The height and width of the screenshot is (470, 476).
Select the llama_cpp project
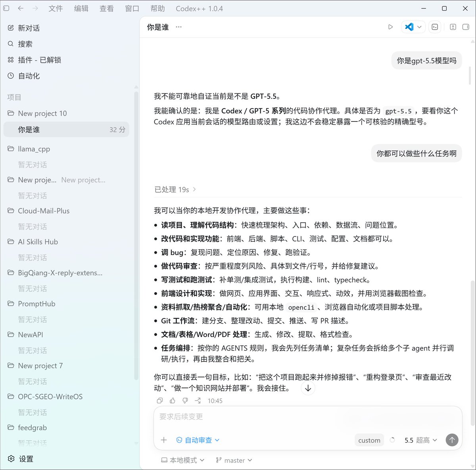(67, 149)
